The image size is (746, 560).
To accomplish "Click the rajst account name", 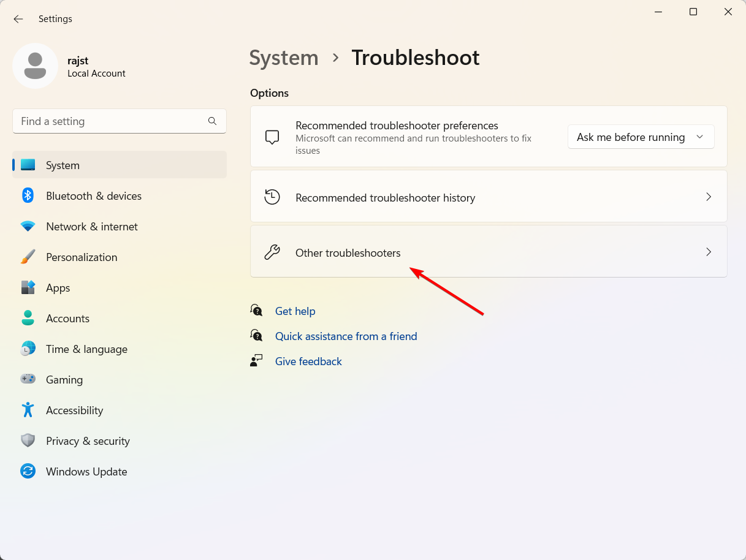I will 78,60.
